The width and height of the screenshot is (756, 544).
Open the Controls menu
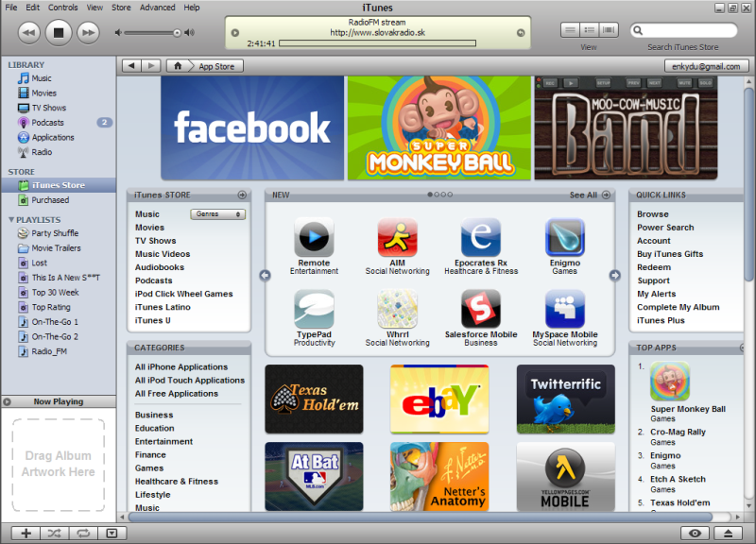tap(62, 7)
